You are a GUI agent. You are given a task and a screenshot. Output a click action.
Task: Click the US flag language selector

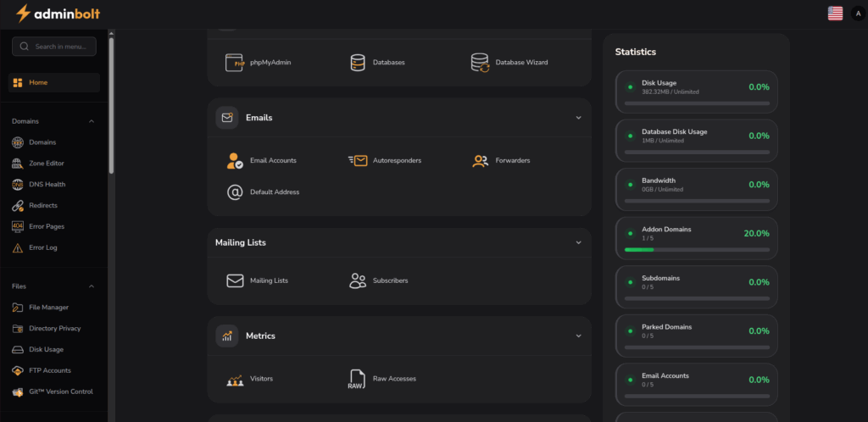click(x=835, y=13)
